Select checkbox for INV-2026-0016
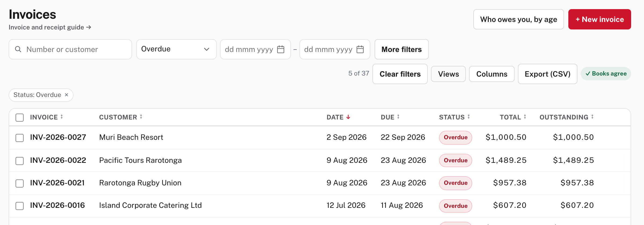Image resolution: width=644 pixels, height=225 pixels. pos(20,206)
